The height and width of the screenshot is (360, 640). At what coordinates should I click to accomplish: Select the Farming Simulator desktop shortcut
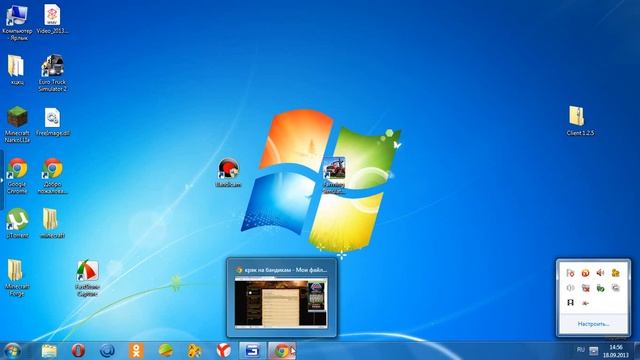[334, 175]
